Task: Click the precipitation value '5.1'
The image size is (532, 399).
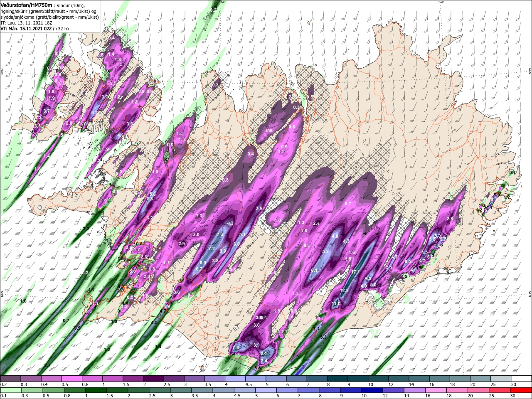Action: pos(243,235)
